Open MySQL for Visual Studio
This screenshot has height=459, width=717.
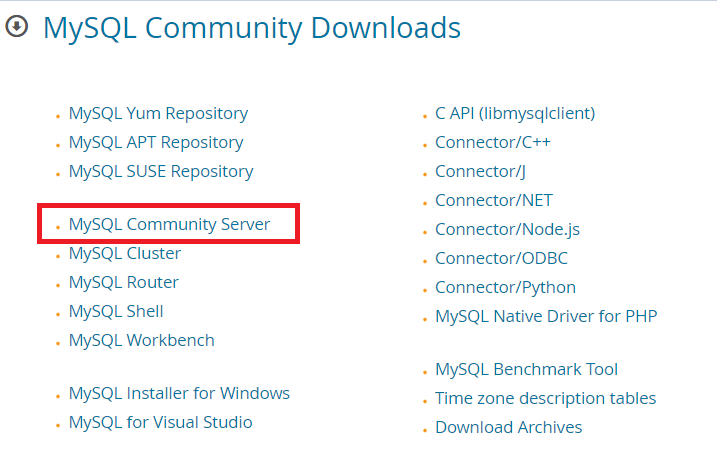coord(161,422)
